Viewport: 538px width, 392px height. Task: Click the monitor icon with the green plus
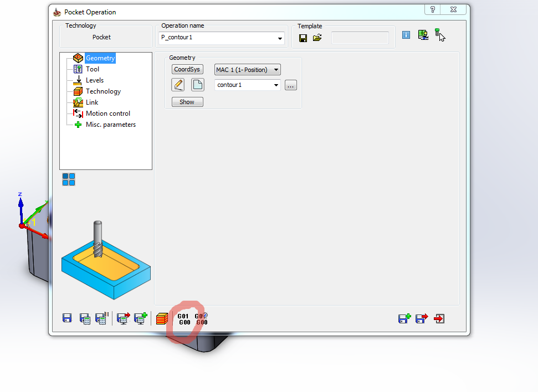[x=141, y=318]
